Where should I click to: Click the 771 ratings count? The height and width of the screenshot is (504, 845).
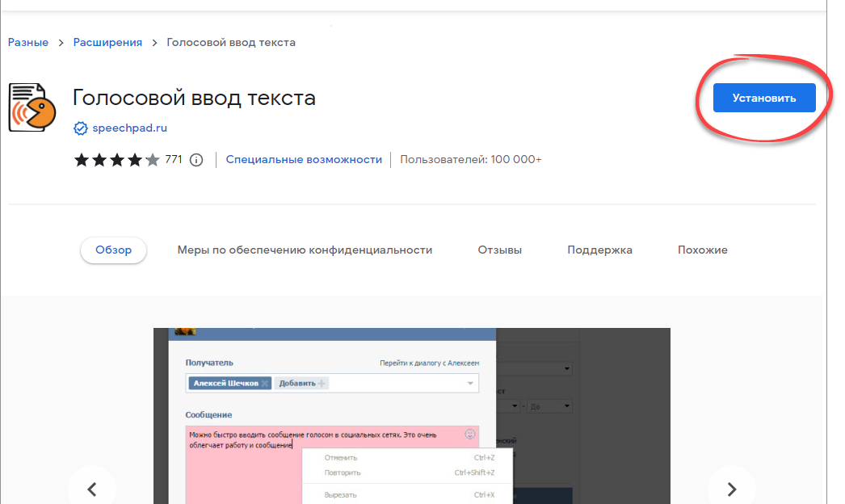point(174,160)
